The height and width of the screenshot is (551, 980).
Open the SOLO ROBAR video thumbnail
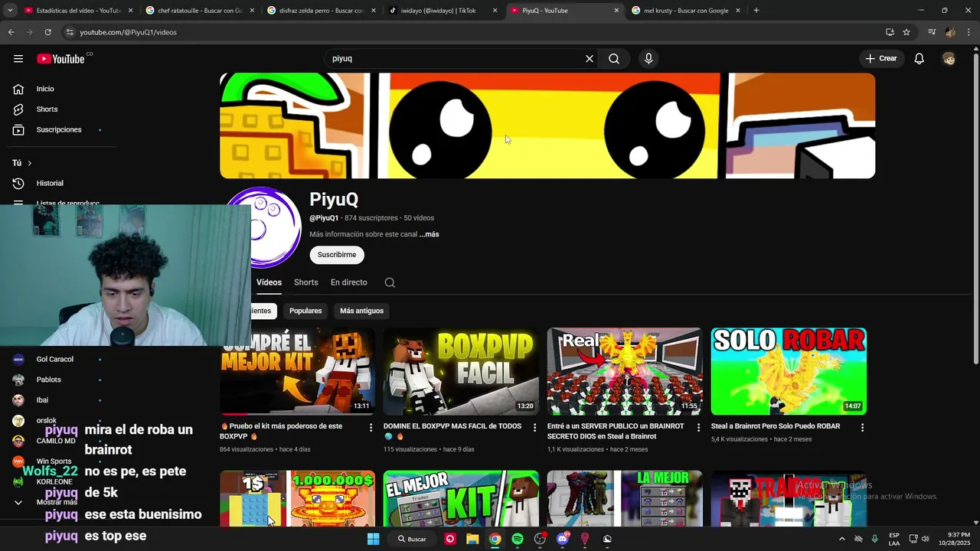pyautogui.click(x=789, y=371)
